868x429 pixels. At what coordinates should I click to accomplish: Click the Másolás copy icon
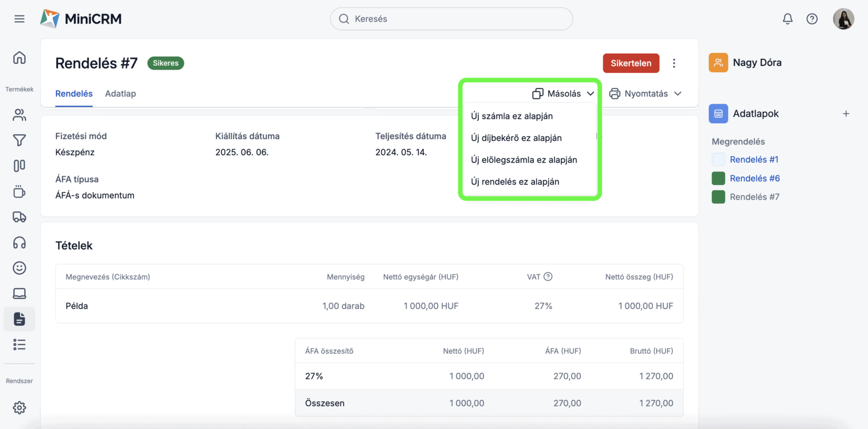pos(538,93)
